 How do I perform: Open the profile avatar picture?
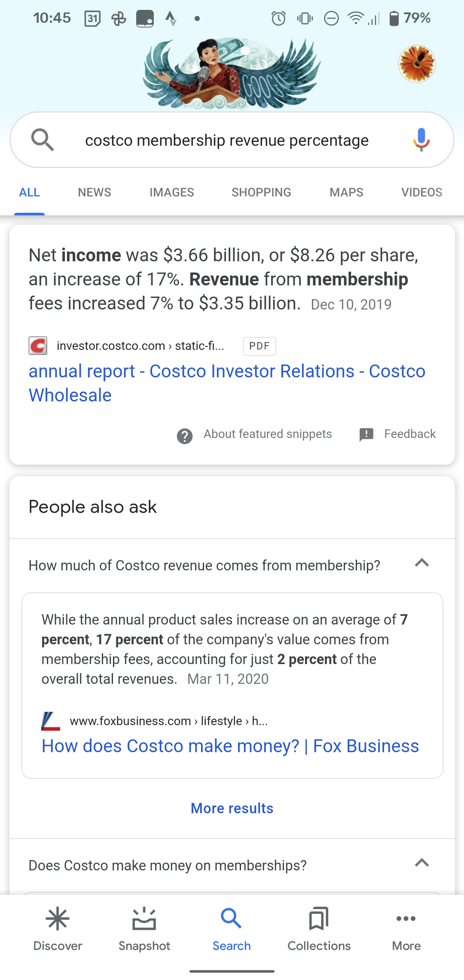click(416, 64)
